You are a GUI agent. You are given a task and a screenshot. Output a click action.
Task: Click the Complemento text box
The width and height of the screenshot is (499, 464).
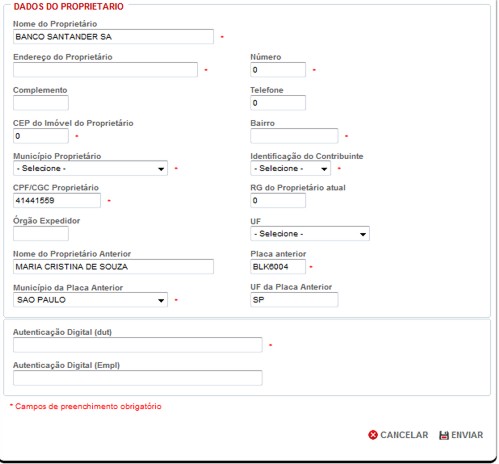(x=41, y=103)
